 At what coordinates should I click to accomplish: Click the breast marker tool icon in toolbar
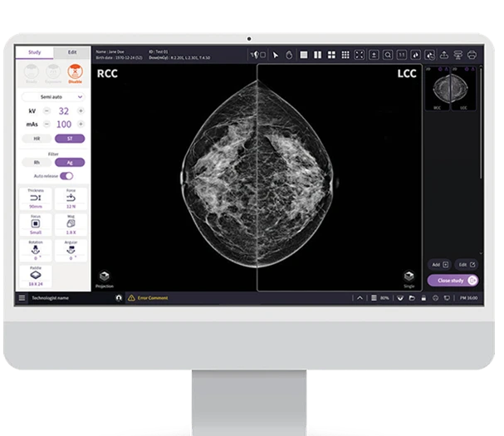258,55
